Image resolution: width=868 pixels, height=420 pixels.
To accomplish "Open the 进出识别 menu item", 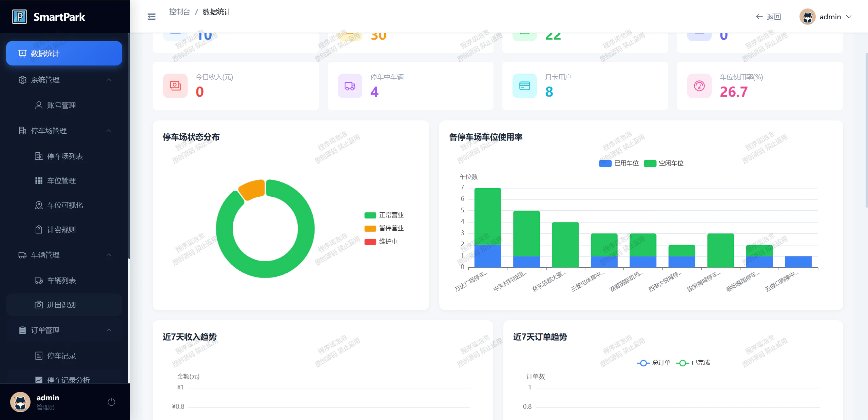I will [x=64, y=305].
